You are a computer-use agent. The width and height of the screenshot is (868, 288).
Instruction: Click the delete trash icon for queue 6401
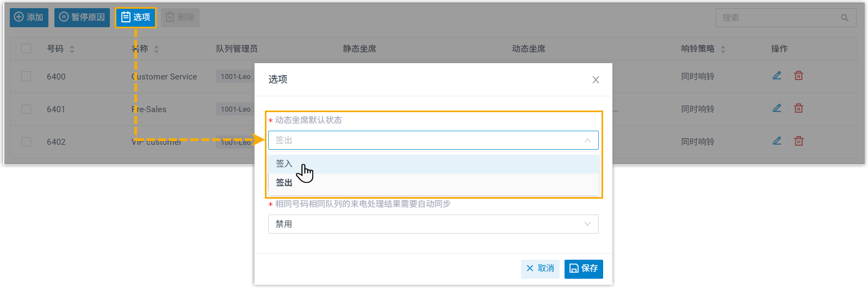tap(798, 108)
